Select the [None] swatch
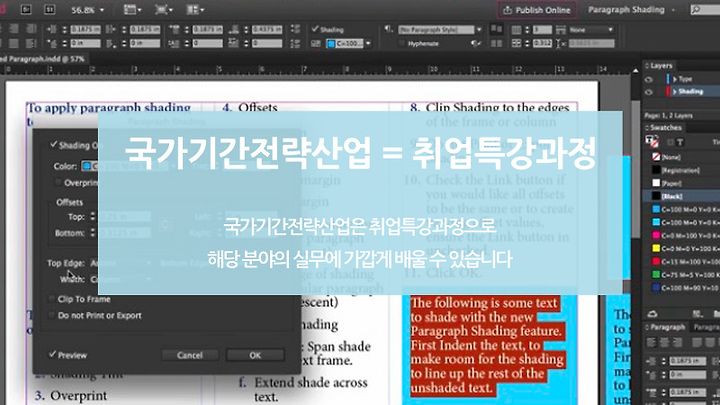The width and height of the screenshot is (720, 405). pos(681,157)
